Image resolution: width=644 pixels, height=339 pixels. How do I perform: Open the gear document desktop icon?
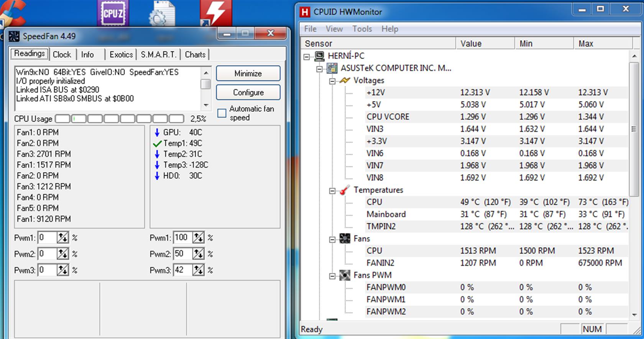point(162,13)
